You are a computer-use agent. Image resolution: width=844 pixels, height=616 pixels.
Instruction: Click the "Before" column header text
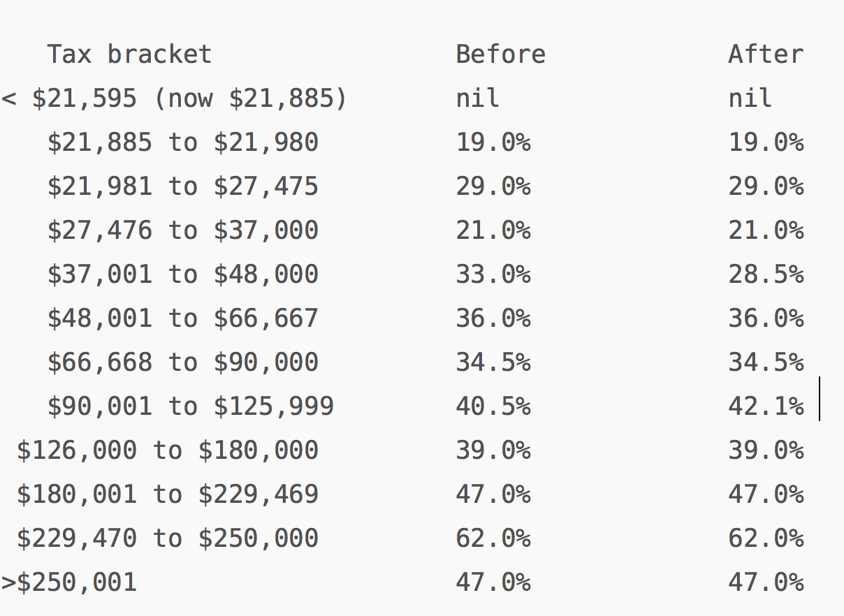pos(500,54)
